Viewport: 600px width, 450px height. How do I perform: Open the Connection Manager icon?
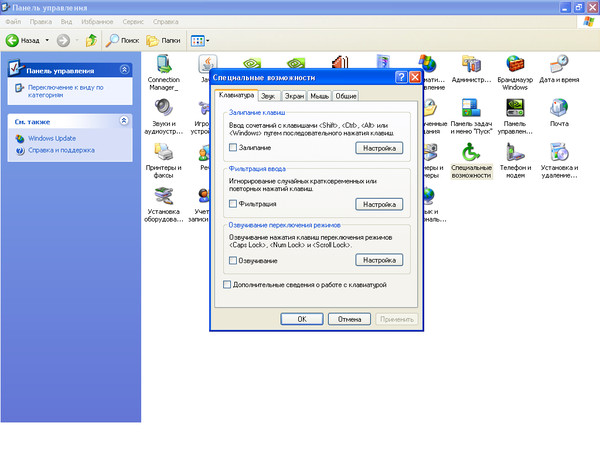164,73
